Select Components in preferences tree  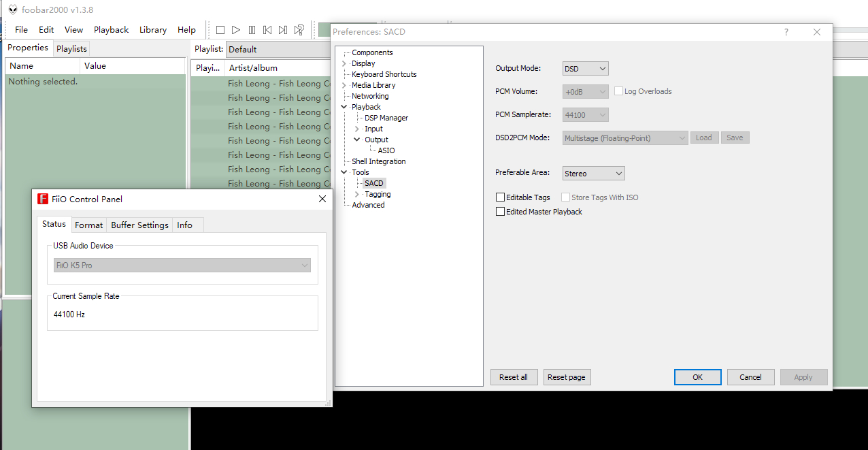372,52
